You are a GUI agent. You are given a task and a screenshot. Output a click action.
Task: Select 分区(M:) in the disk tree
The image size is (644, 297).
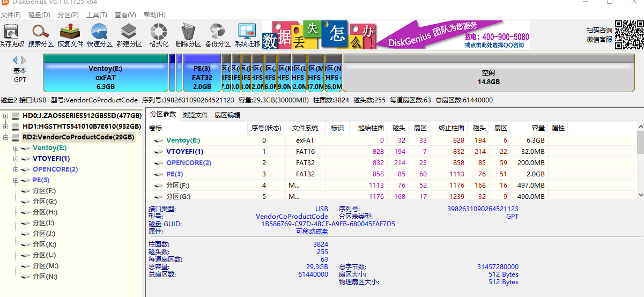[x=45, y=266]
